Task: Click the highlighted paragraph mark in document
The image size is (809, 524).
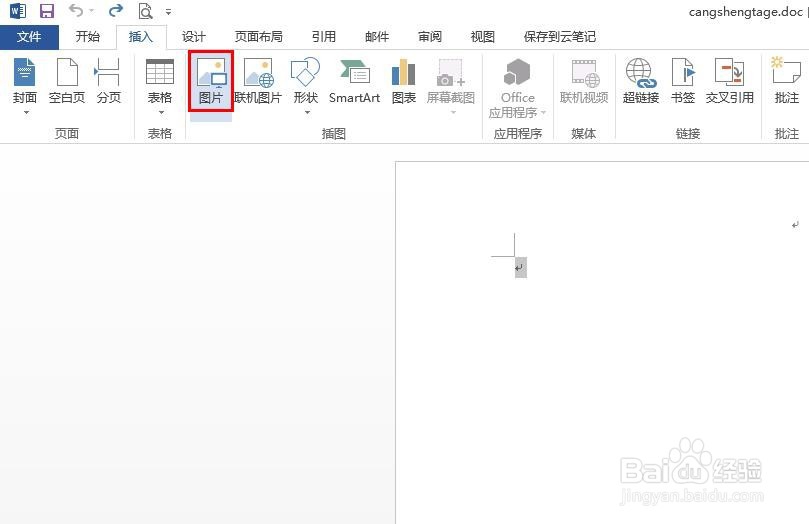Action: (x=521, y=267)
